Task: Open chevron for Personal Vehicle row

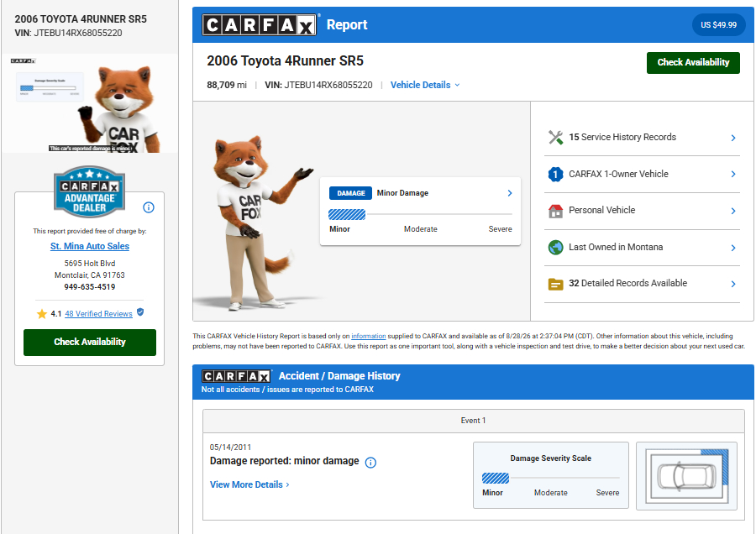Action: tap(732, 211)
